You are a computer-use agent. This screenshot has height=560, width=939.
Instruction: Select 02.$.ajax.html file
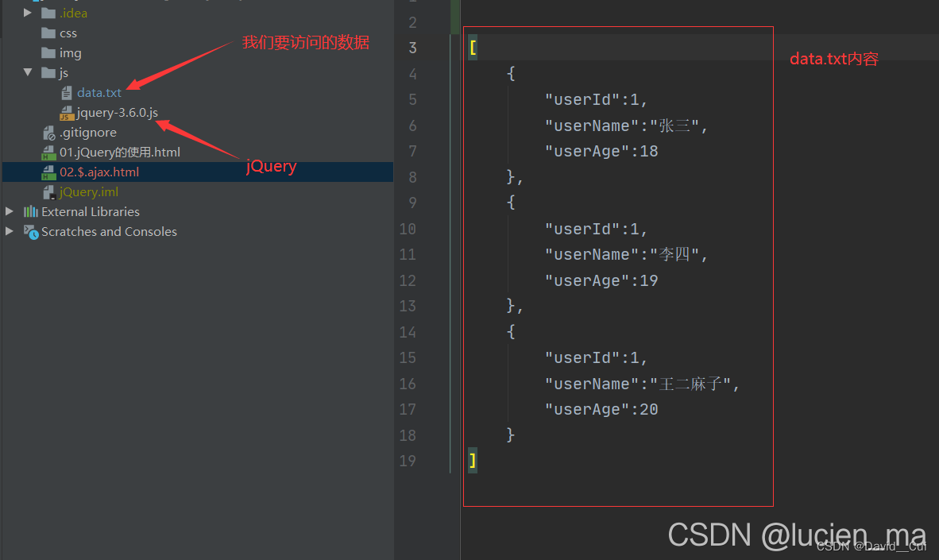point(99,172)
